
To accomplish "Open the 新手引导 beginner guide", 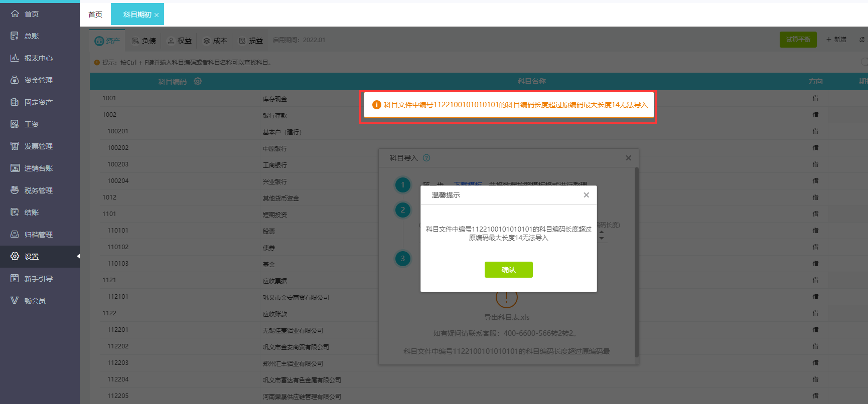I will click(x=39, y=279).
